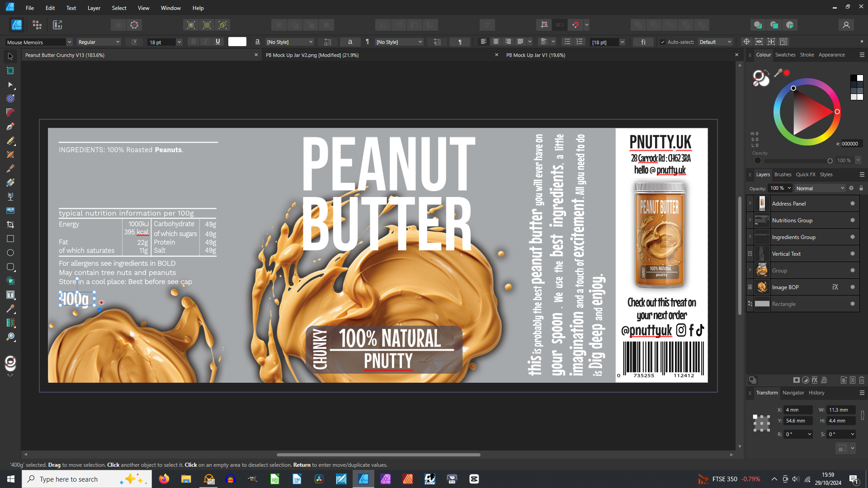868x488 pixels.
Task: Click the X position 4 mm field
Action: (798, 410)
